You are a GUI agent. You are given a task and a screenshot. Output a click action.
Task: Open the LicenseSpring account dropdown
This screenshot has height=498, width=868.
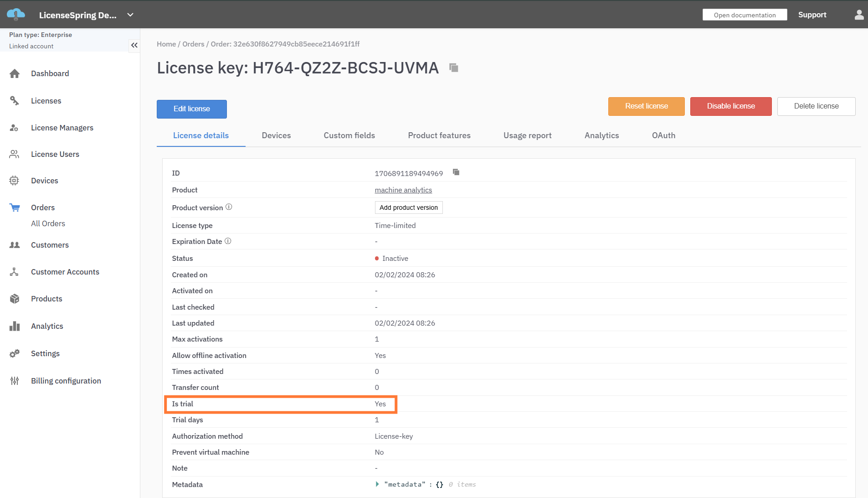pos(130,15)
